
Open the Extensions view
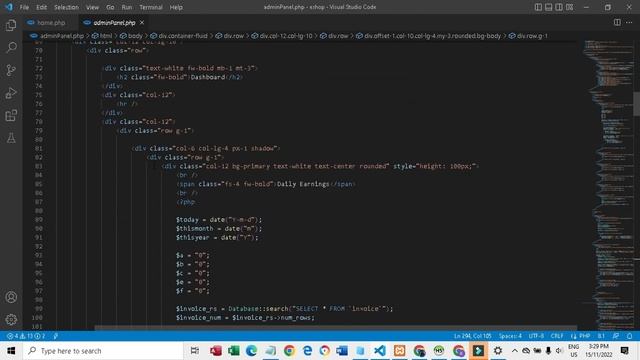[x=11, y=116]
